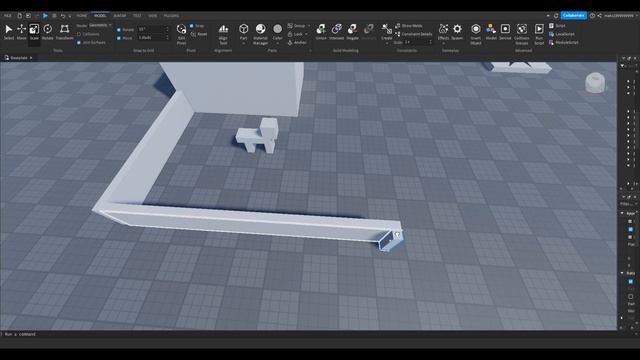Click the Play button in quick access bar

45,16
